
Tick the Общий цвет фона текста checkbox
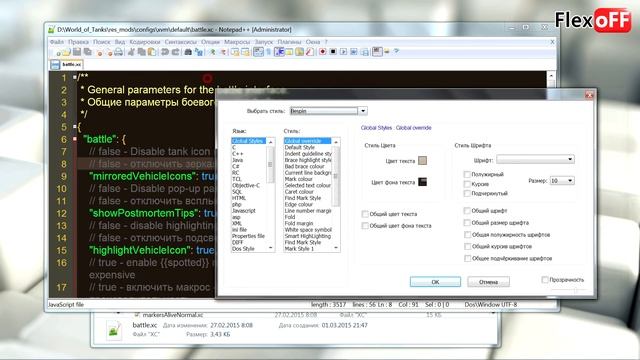point(365,226)
